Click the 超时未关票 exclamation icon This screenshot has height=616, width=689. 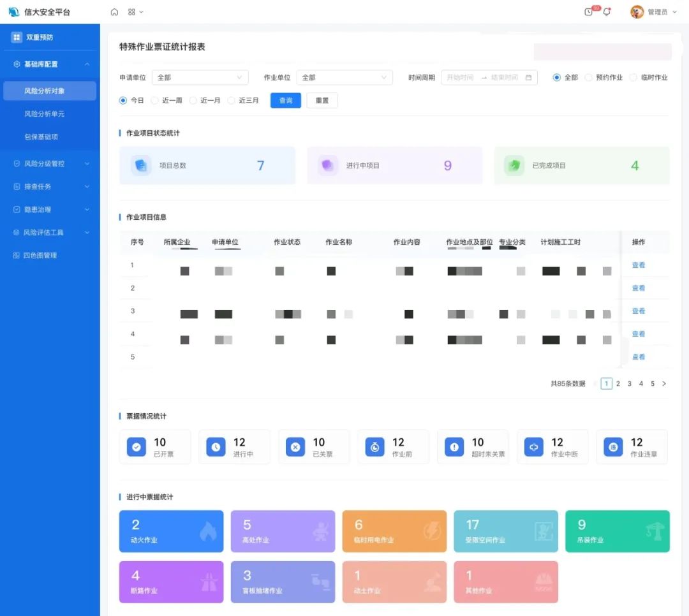click(x=454, y=447)
